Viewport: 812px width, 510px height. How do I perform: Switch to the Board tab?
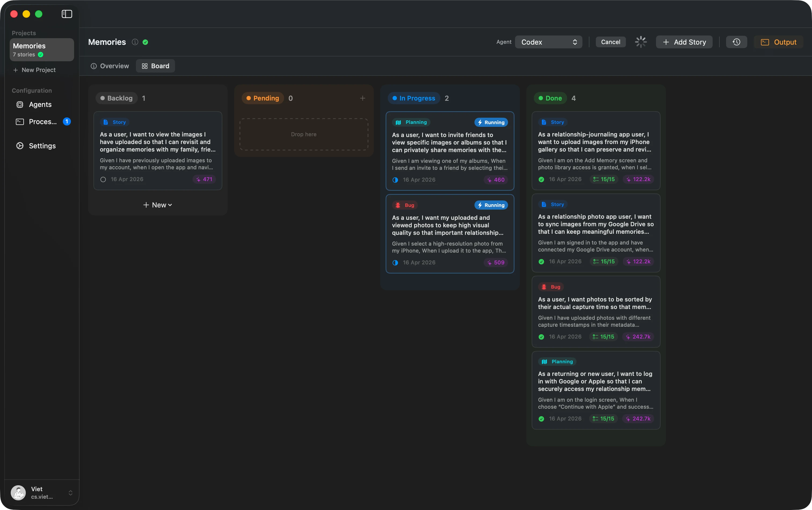coord(155,66)
